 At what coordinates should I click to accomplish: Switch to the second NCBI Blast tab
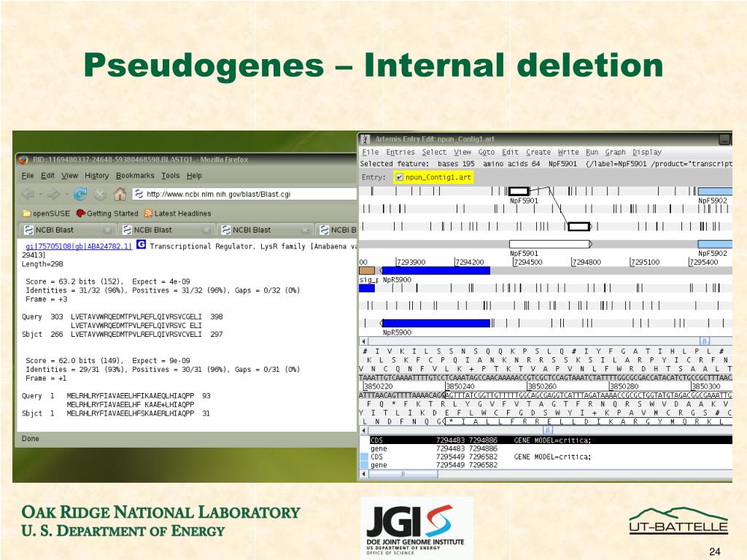coord(166,230)
